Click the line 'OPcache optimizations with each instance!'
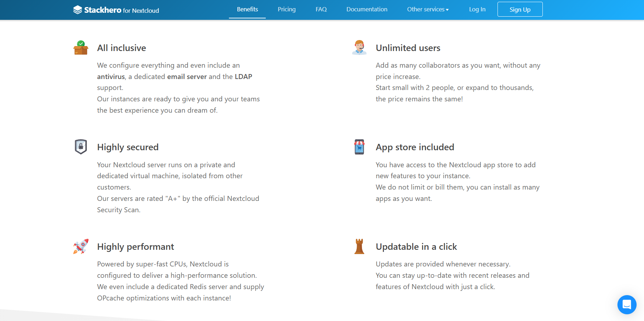The image size is (644, 321). (x=164, y=298)
